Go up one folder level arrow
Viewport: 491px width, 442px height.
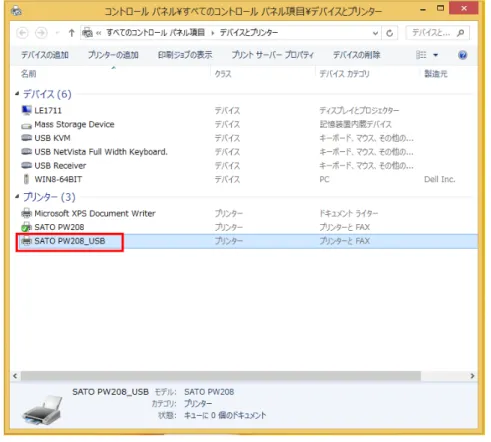pos(71,33)
